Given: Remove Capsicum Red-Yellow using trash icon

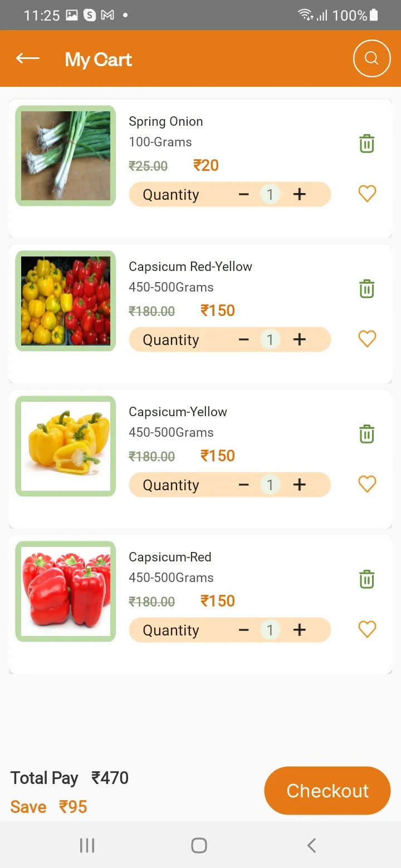Looking at the screenshot, I should [x=366, y=289].
